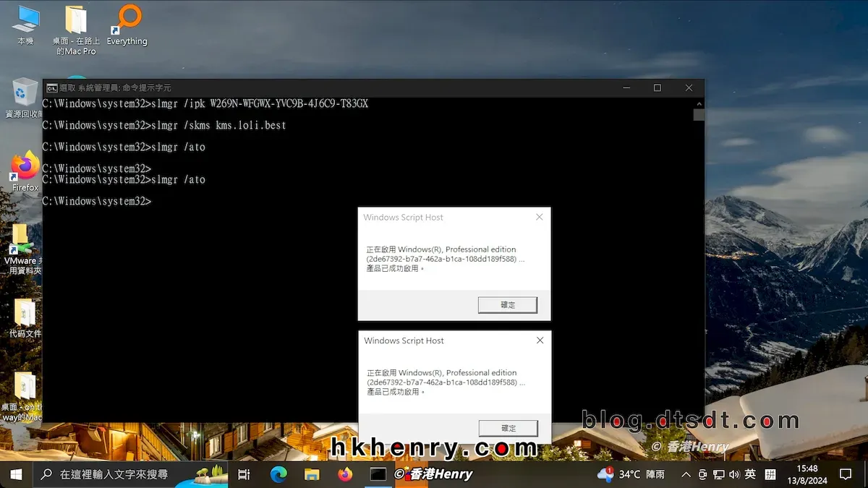
Task: Close the lower Windows Script Host dialog
Action: pyautogui.click(x=540, y=341)
